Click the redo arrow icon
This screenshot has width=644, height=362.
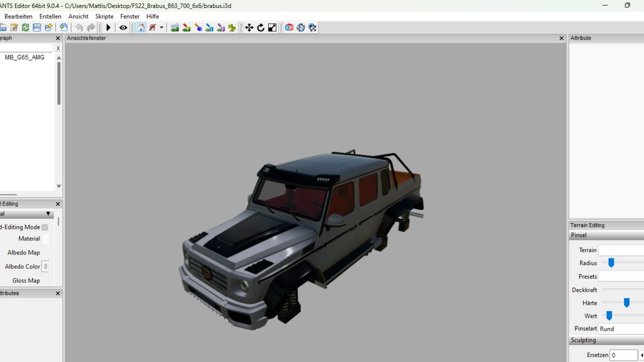(x=91, y=28)
